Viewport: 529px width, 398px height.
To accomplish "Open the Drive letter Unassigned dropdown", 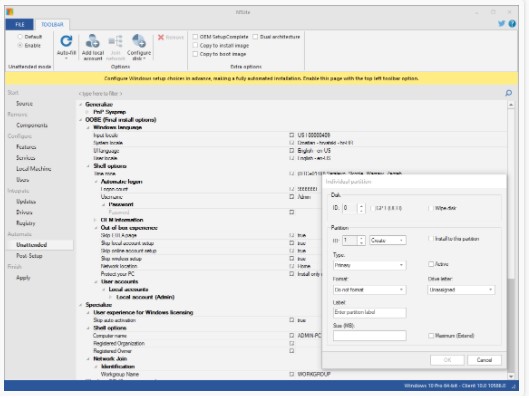I will tap(461, 290).
